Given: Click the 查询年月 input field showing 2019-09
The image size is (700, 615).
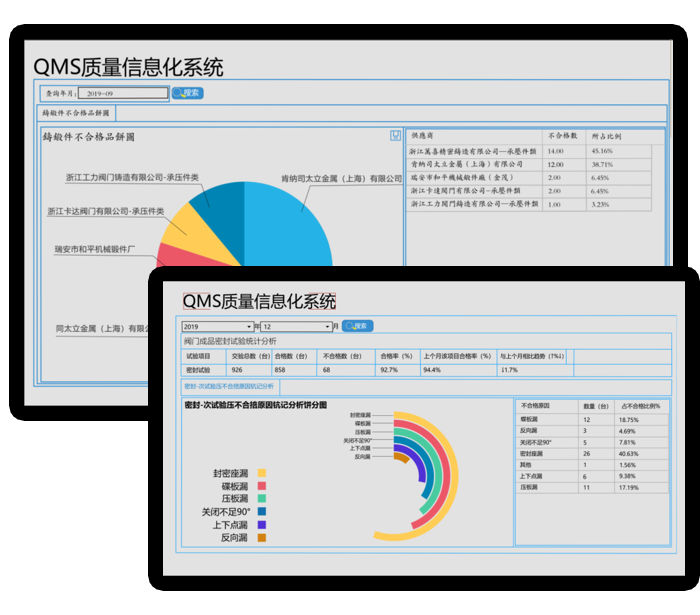Looking at the screenshot, I should click(119, 94).
